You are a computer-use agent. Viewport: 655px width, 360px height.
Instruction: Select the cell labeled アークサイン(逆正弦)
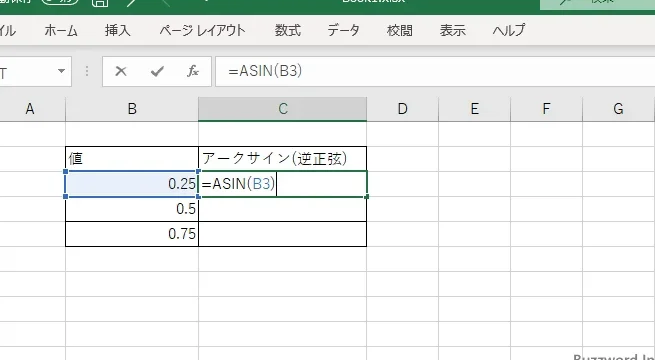coord(283,159)
